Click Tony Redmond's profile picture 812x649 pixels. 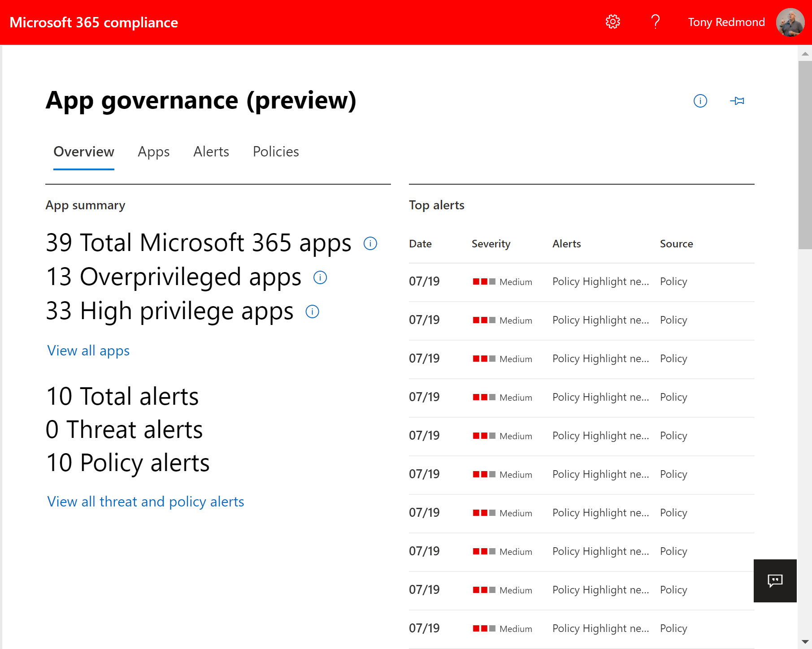790,22
